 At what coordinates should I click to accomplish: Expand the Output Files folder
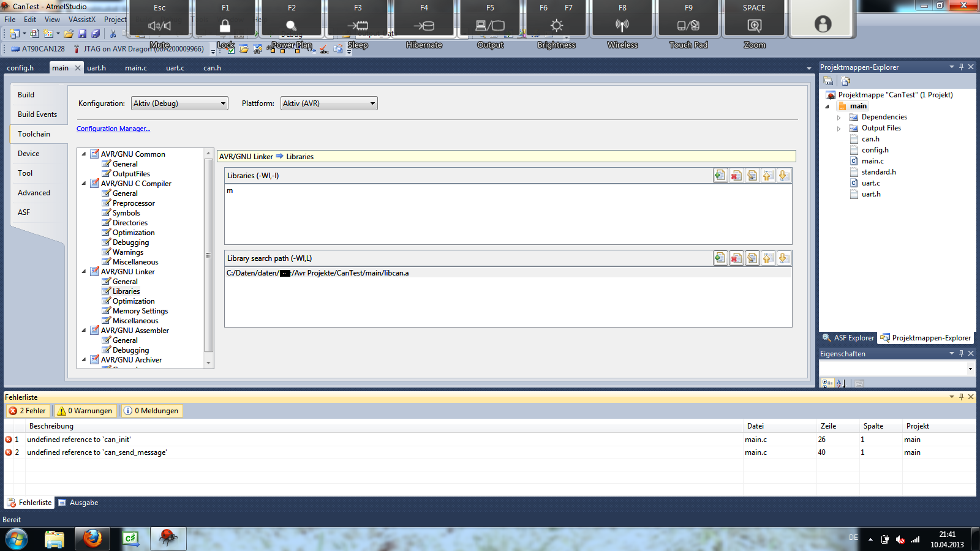[x=839, y=128]
